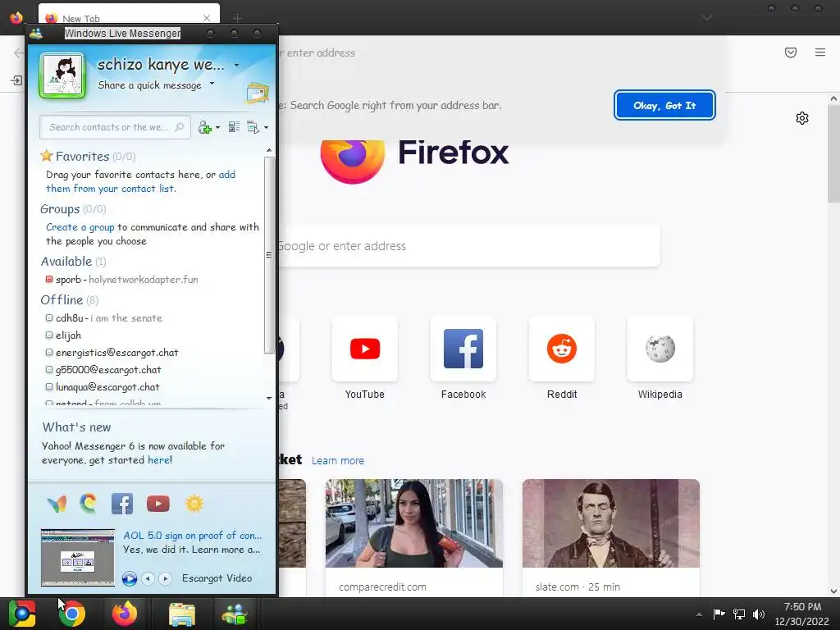
Task: Expand the Show menu dropdown arrow
Action: click(x=267, y=127)
